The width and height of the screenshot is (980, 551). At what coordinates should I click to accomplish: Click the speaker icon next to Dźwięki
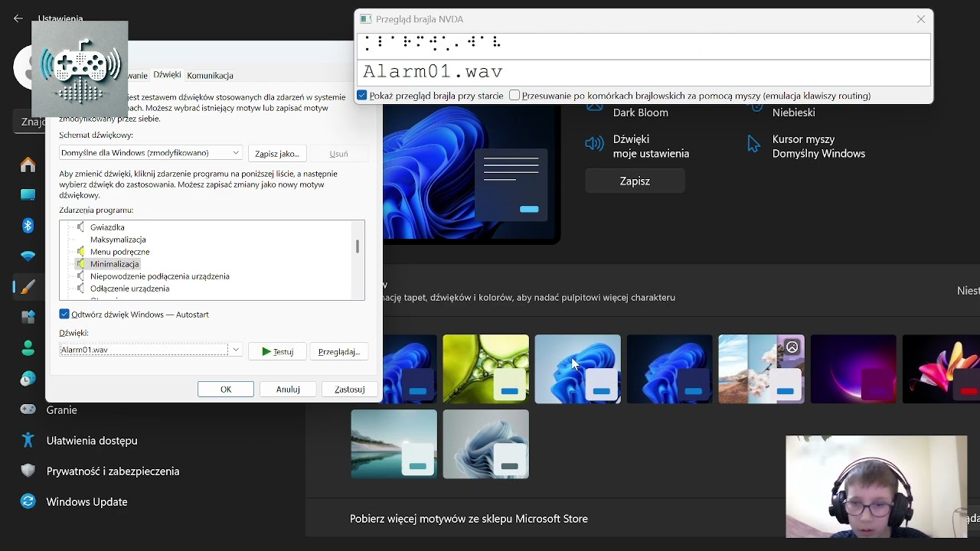[x=594, y=144]
